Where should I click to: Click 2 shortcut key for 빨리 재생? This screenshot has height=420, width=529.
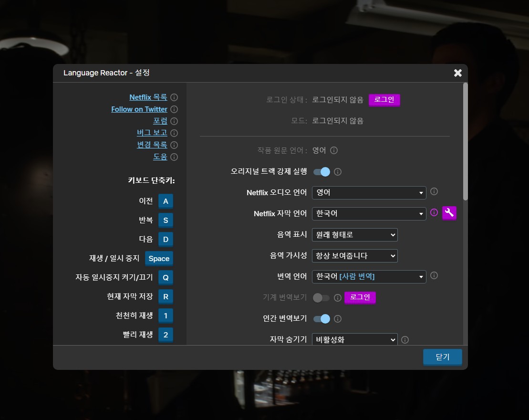click(166, 335)
